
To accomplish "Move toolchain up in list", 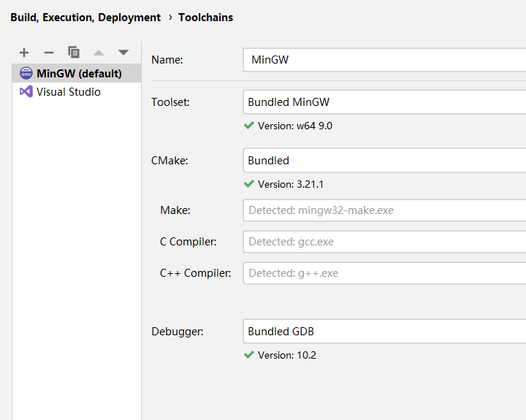I will click(x=99, y=53).
